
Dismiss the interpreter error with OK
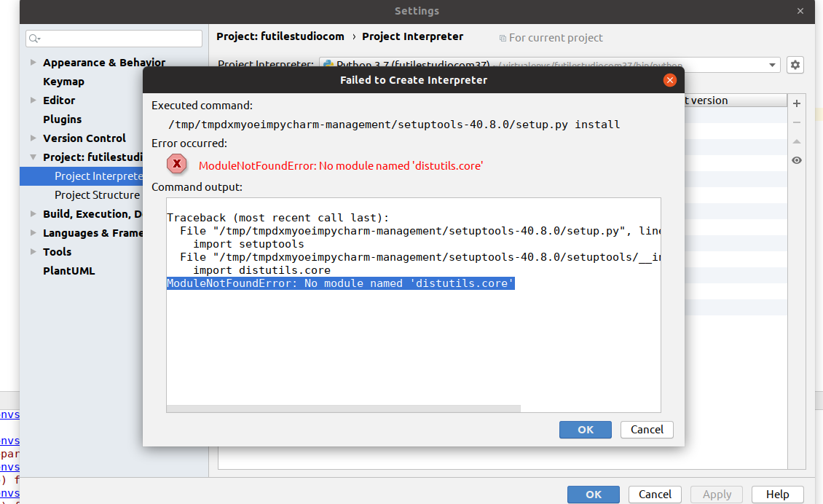[585, 429]
